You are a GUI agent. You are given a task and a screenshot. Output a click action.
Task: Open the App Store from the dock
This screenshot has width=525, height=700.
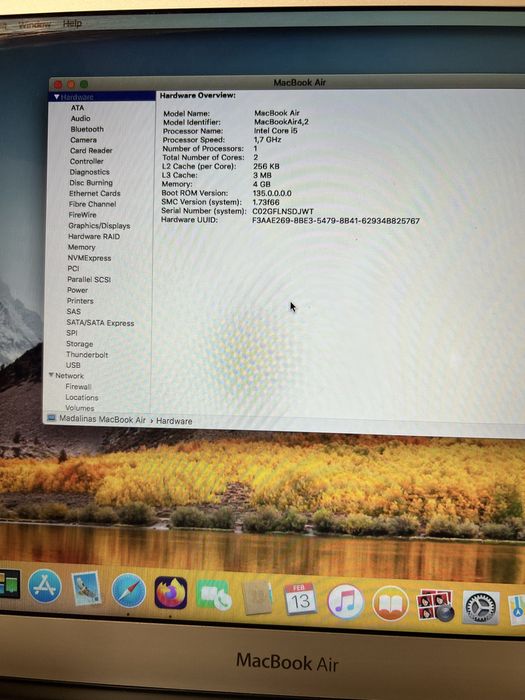(45, 586)
